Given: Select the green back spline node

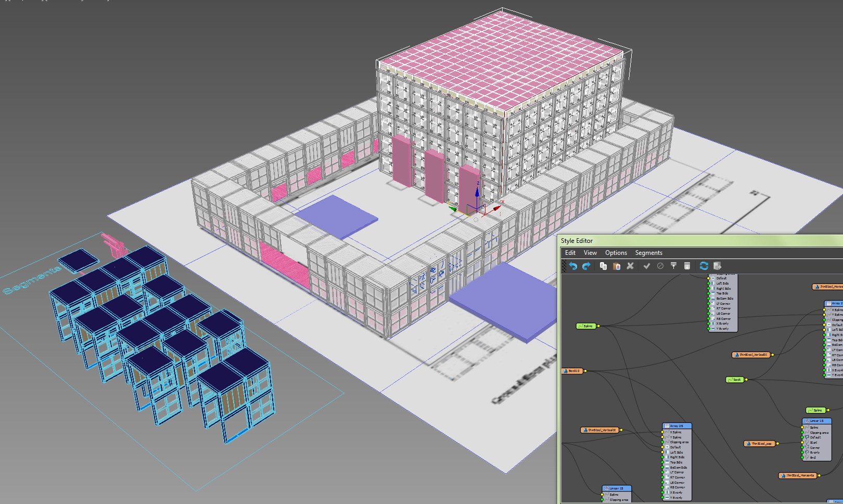Looking at the screenshot, I should pyautogui.click(x=735, y=380).
